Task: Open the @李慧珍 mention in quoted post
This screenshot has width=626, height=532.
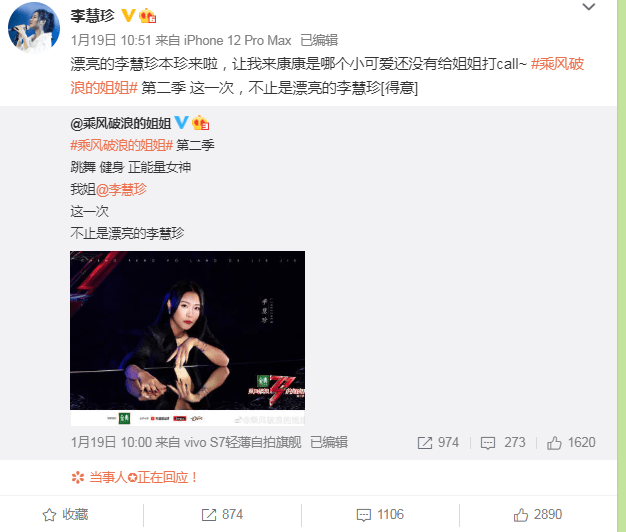Action: pyautogui.click(x=121, y=189)
